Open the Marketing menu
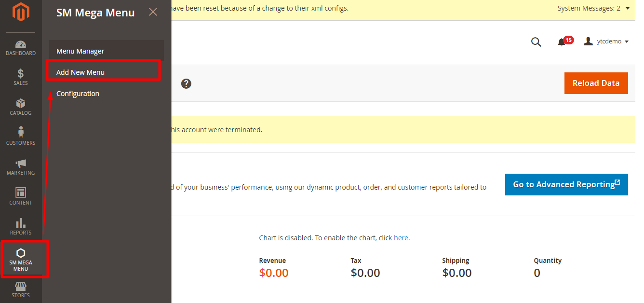The image size is (644, 303). pyautogui.click(x=21, y=167)
